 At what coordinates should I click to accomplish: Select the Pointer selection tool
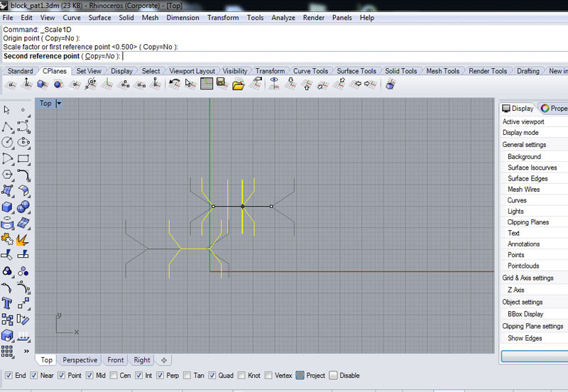point(6,110)
